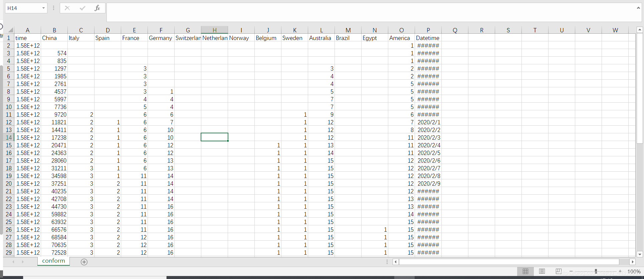The image size is (644, 279).
Task: Click the 'Belgium' header cell
Action: click(268, 38)
